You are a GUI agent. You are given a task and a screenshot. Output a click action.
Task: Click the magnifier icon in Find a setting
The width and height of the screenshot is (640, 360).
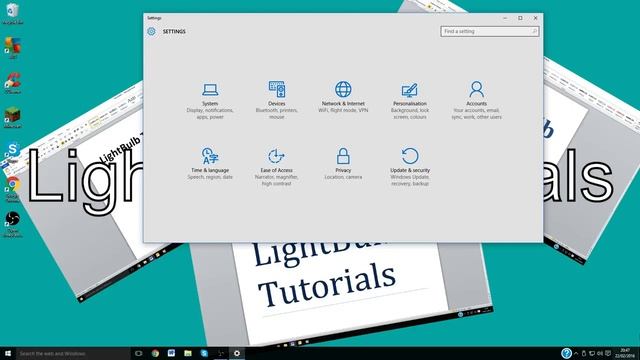click(x=534, y=31)
